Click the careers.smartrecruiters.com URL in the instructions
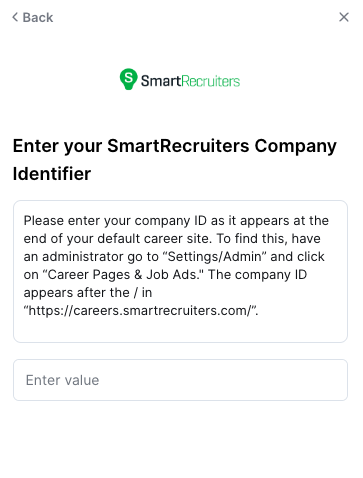Image resolution: width=363 pixels, height=478 pixels. (x=139, y=310)
